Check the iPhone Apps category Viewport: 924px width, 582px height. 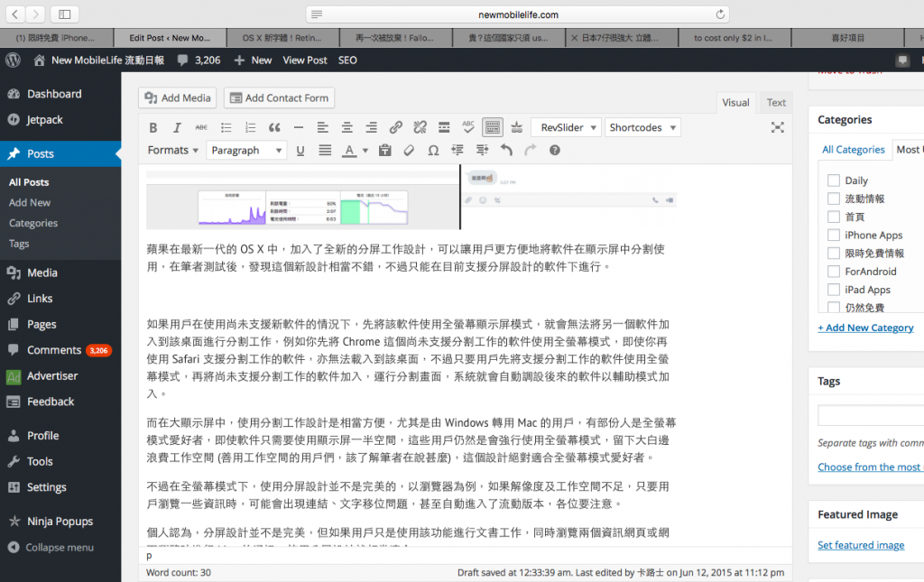(x=834, y=235)
